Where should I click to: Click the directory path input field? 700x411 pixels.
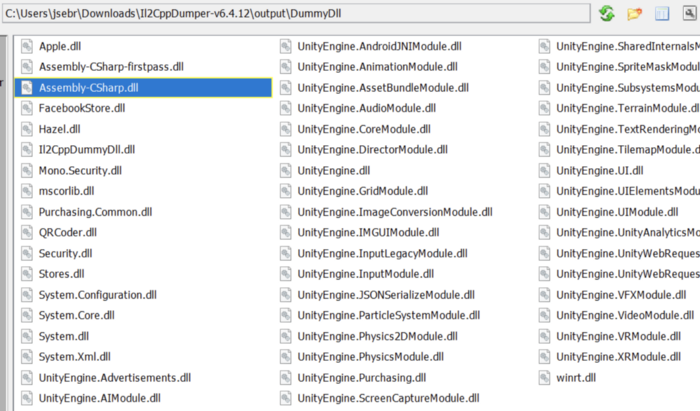tap(296, 13)
